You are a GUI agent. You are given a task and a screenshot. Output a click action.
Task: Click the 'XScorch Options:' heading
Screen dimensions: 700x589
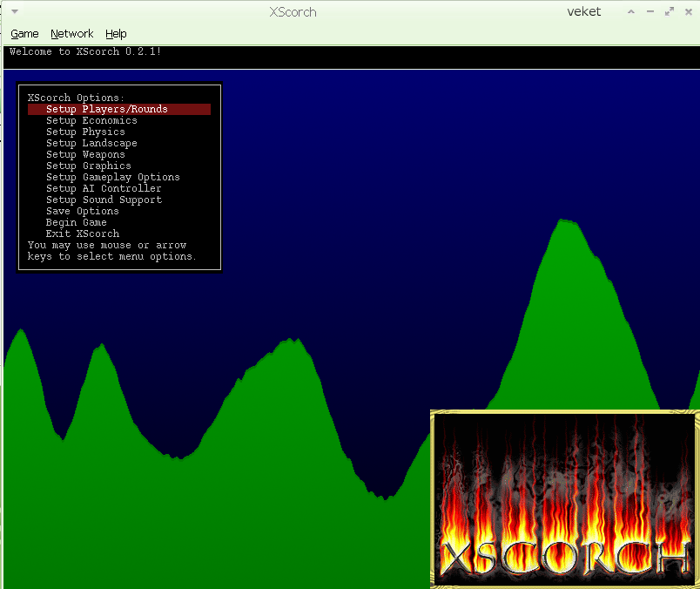[76, 98]
